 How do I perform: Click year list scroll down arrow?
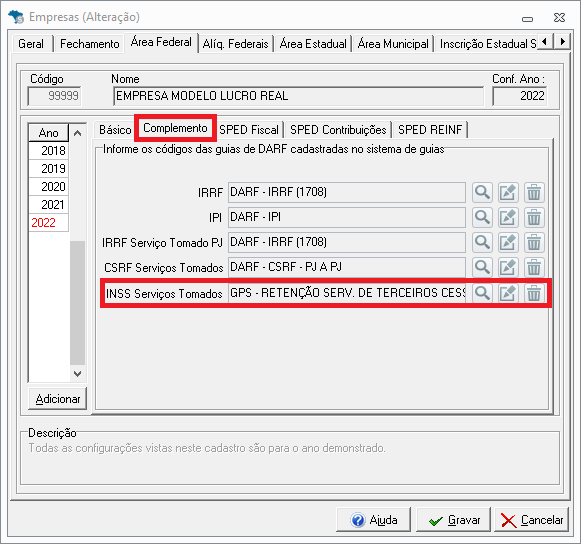tap(77, 374)
